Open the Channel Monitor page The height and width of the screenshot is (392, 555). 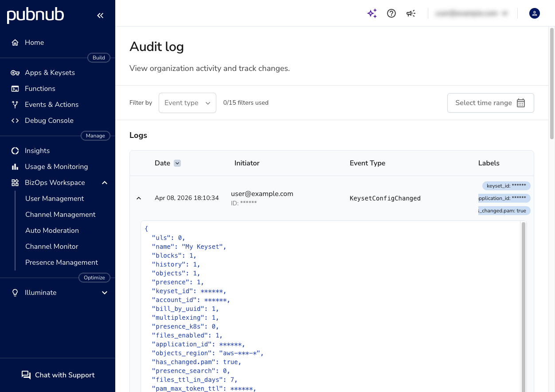click(x=51, y=246)
